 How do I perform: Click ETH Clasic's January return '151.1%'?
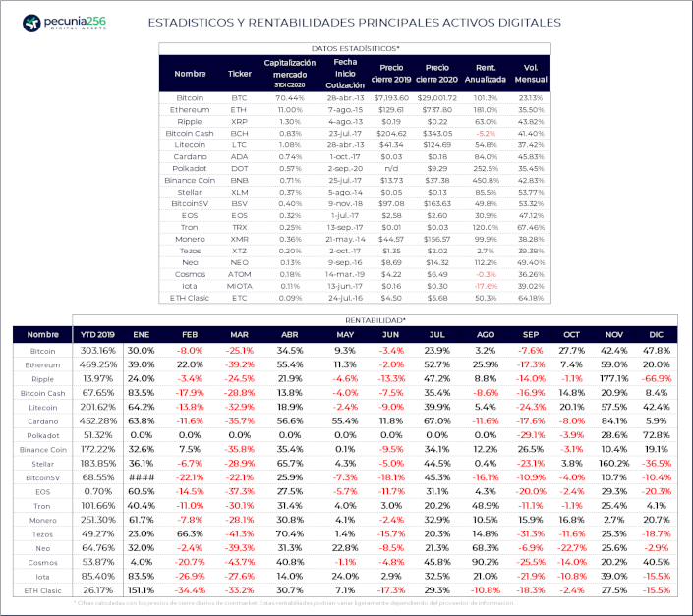[142, 590]
